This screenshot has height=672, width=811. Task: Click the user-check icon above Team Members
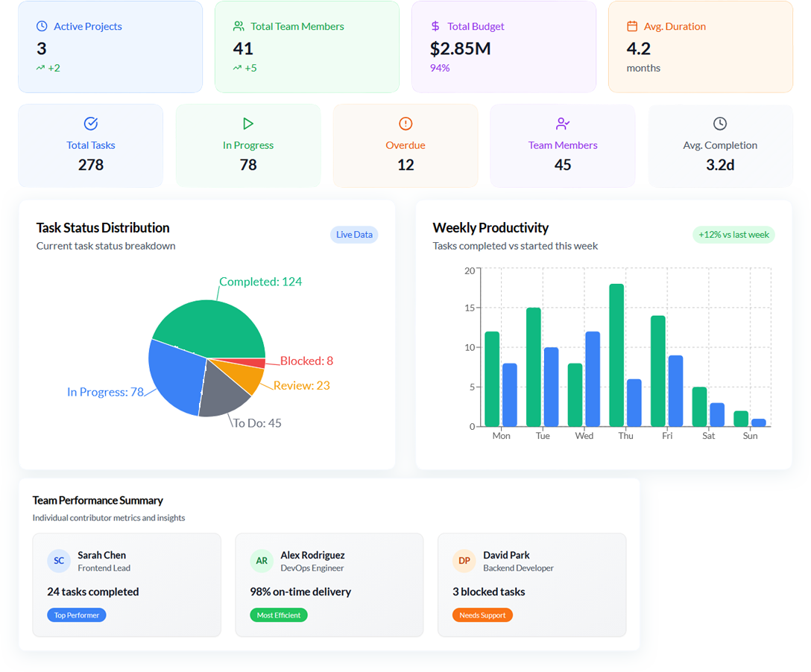tap(563, 124)
